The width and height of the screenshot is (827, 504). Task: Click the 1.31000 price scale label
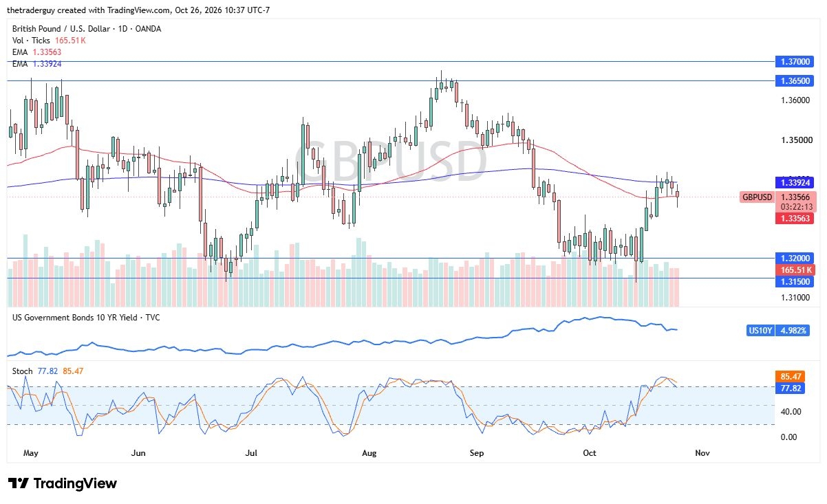tap(795, 298)
